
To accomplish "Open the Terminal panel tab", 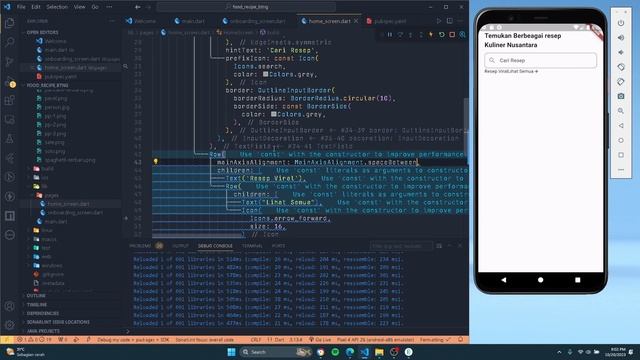I will (x=252, y=246).
